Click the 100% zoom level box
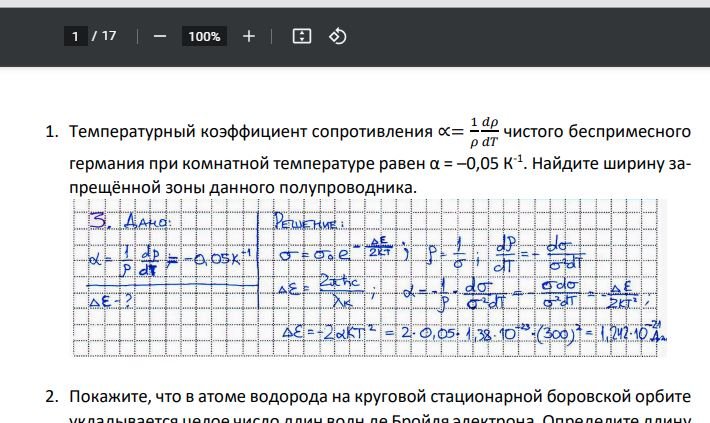 pyautogui.click(x=204, y=36)
